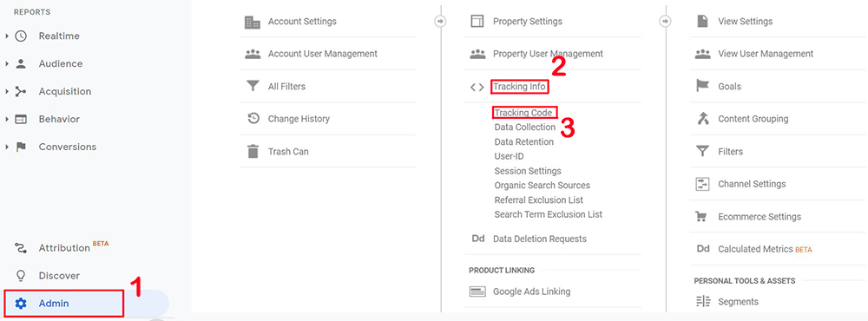
Task: Click the Discover lightbulb icon
Action: click(21, 276)
